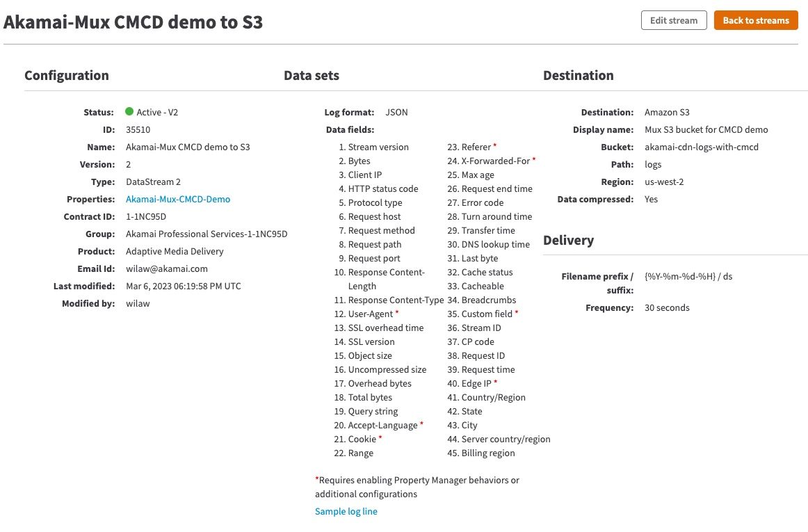This screenshot has height=532, width=808.
Task: Click the bucket name akamai-cdn-logs-with-cmcd
Action: point(702,147)
